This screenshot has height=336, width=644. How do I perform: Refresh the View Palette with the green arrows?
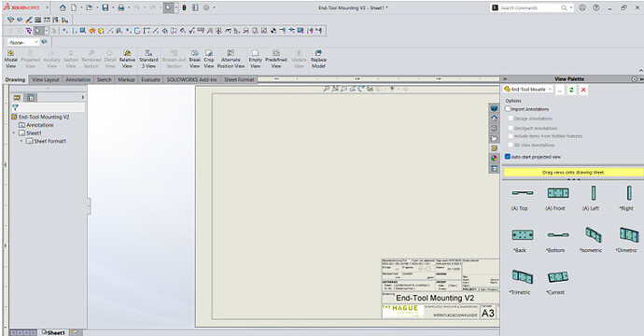pos(571,90)
